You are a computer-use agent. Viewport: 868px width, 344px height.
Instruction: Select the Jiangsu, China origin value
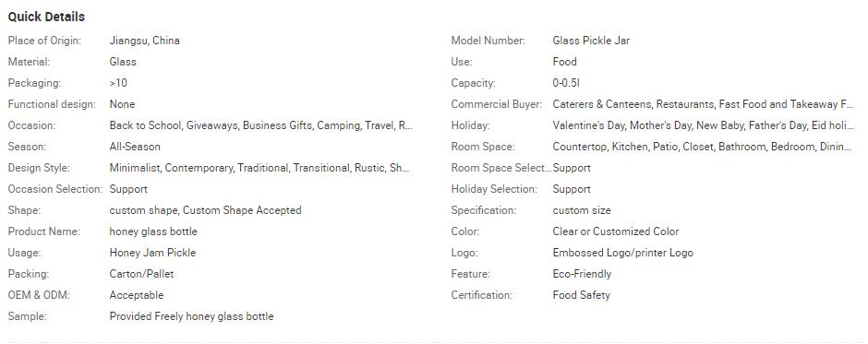[x=144, y=41]
